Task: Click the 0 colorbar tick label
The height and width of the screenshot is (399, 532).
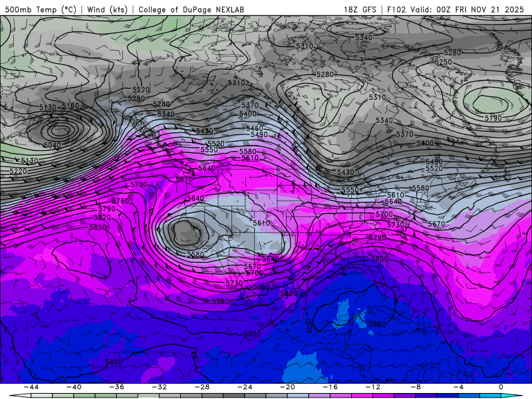Action: (501, 387)
